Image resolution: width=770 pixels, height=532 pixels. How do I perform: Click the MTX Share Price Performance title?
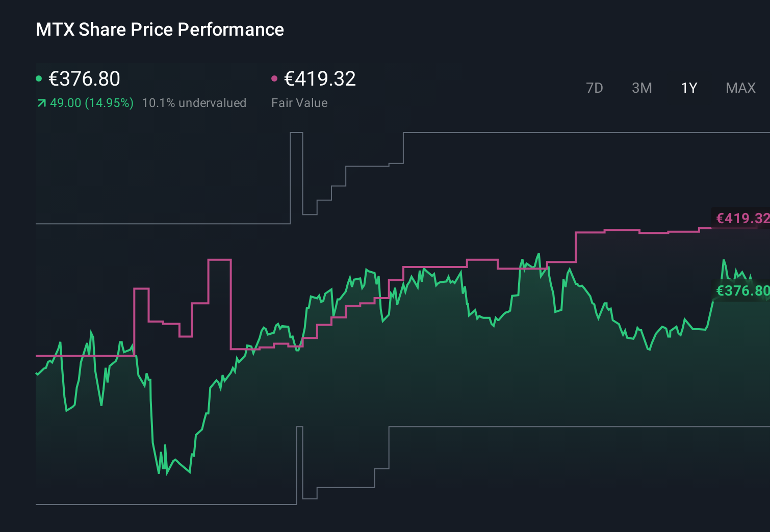[160, 30]
